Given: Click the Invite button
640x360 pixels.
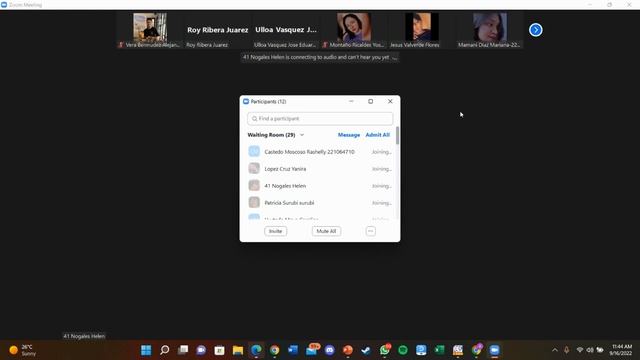Looking at the screenshot, I should (x=276, y=231).
